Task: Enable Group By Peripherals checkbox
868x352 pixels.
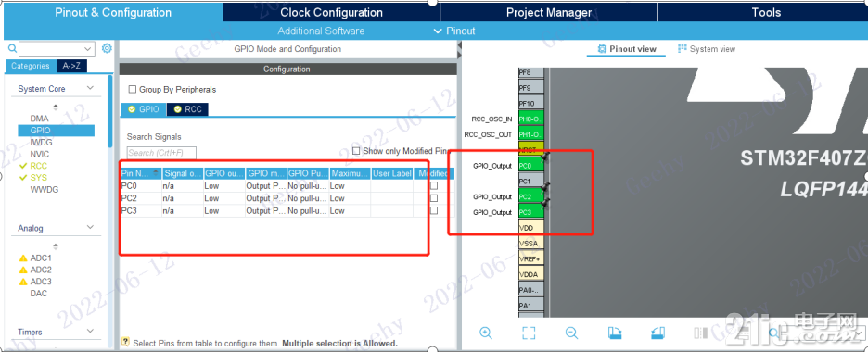Action: tap(133, 90)
